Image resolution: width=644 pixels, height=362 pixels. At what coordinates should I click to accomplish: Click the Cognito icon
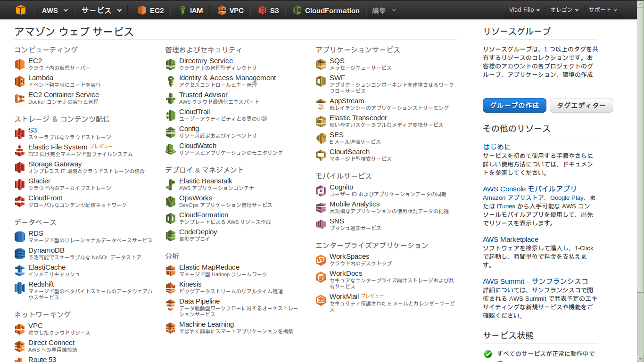click(321, 190)
